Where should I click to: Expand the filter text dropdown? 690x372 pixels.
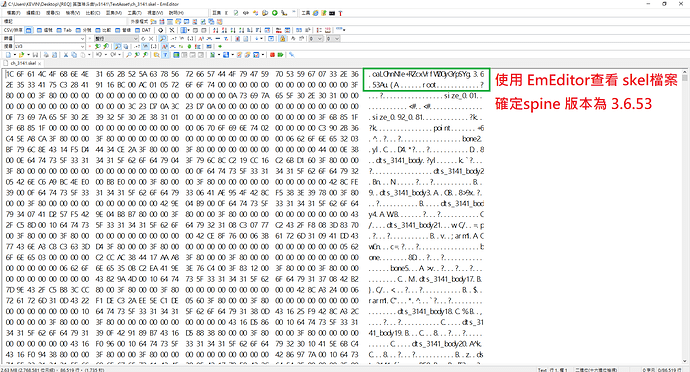tap(82, 38)
